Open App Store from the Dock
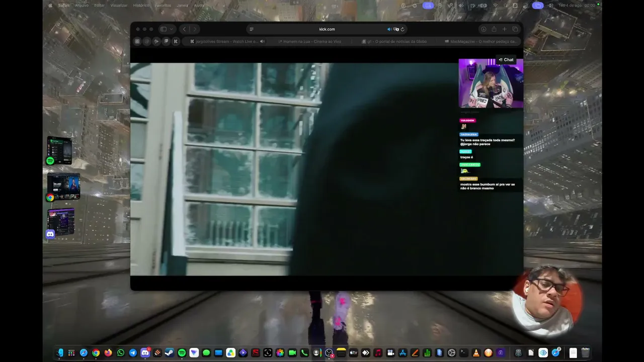The image size is (644, 362). pos(403,353)
